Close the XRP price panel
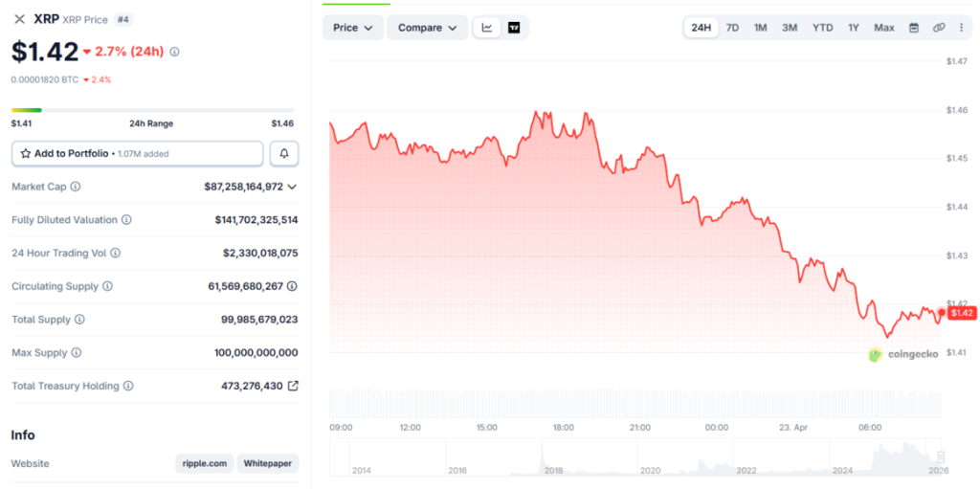Image resolution: width=980 pixels, height=489 pixels. click(20, 19)
